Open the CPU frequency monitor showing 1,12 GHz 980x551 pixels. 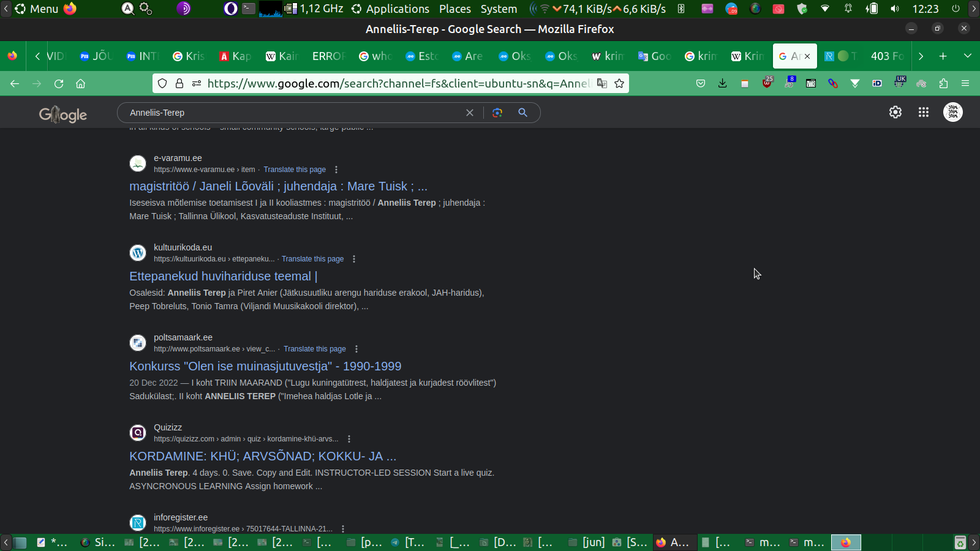[x=314, y=9]
